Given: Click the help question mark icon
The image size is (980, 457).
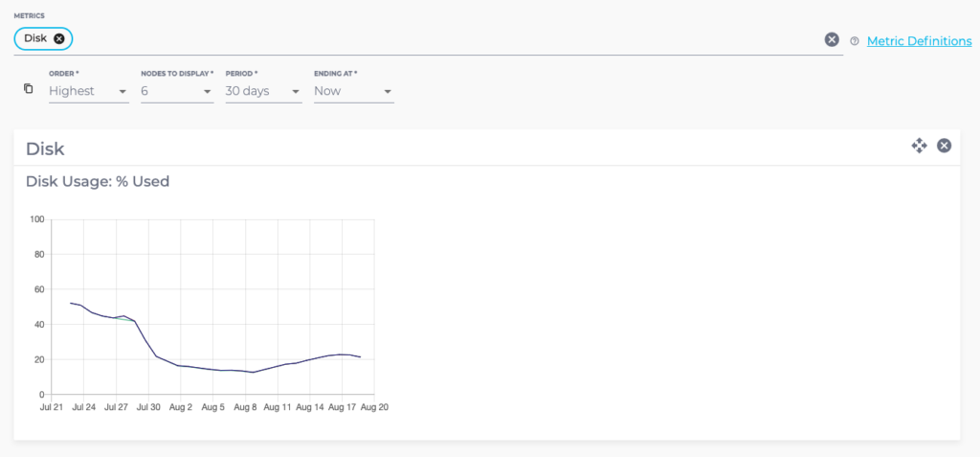Looking at the screenshot, I should 855,41.
